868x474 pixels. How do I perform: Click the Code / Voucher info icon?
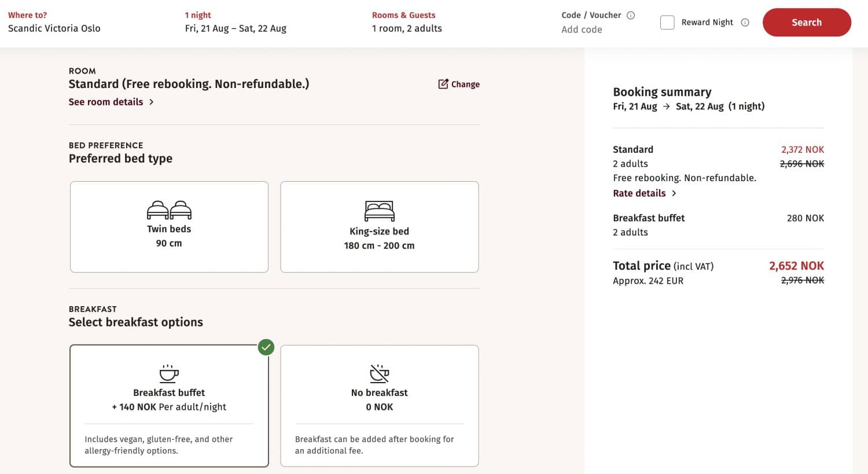pyautogui.click(x=631, y=15)
